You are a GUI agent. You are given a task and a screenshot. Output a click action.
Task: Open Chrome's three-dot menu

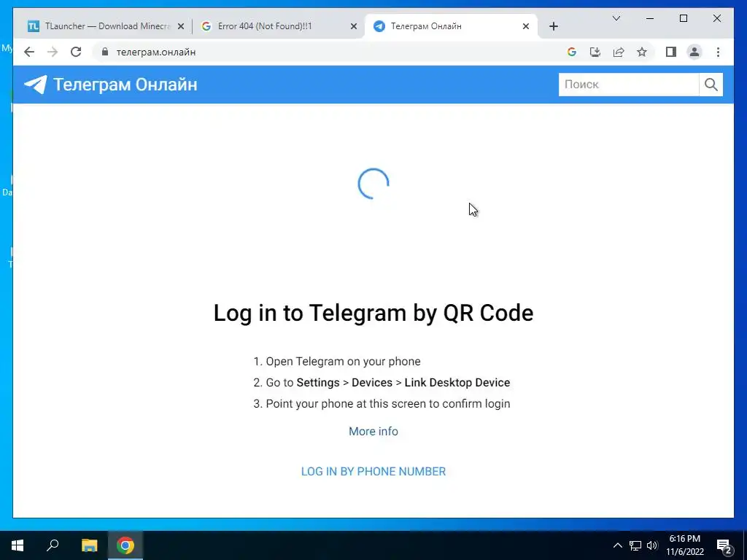point(718,52)
